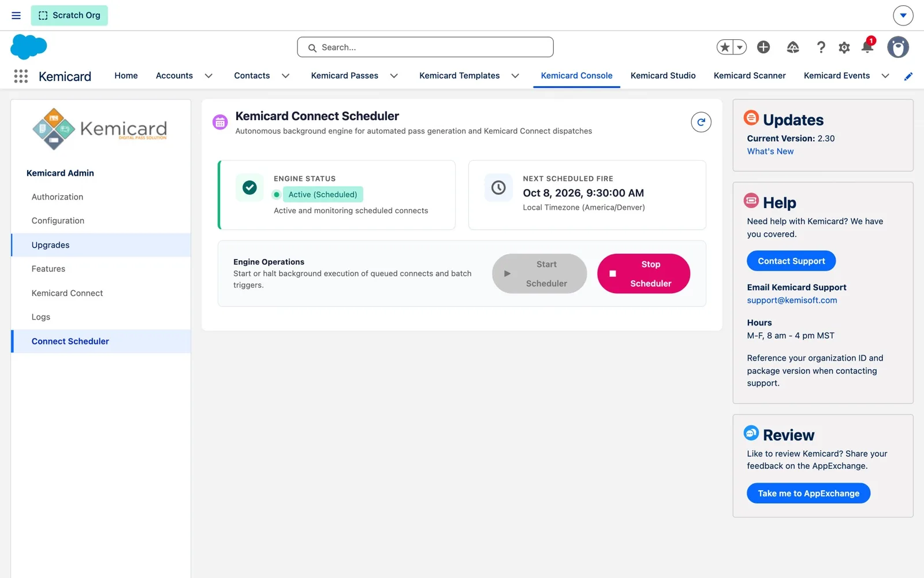Screen dimensions: 924x578
Task: Select Logs in the admin sidebar
Action: click(x=100, y=317)
